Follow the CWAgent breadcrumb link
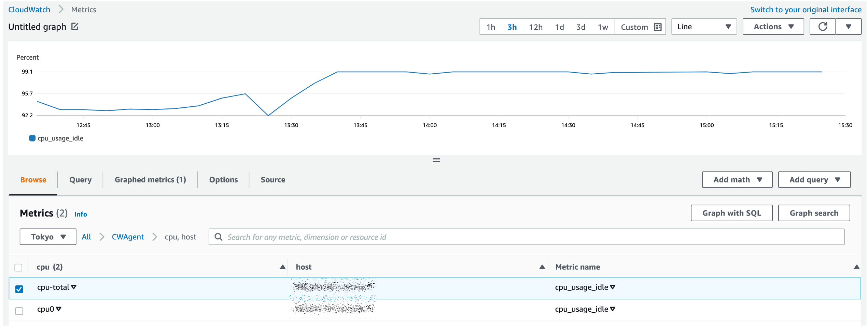 pyautogui.click(x=128, y=237)
